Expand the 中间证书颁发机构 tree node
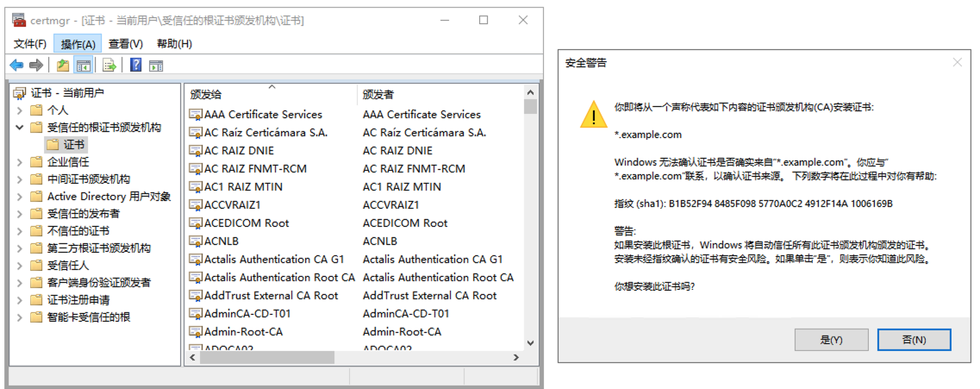The width and height of the screenshot is (980, 389). coord(20,179)
